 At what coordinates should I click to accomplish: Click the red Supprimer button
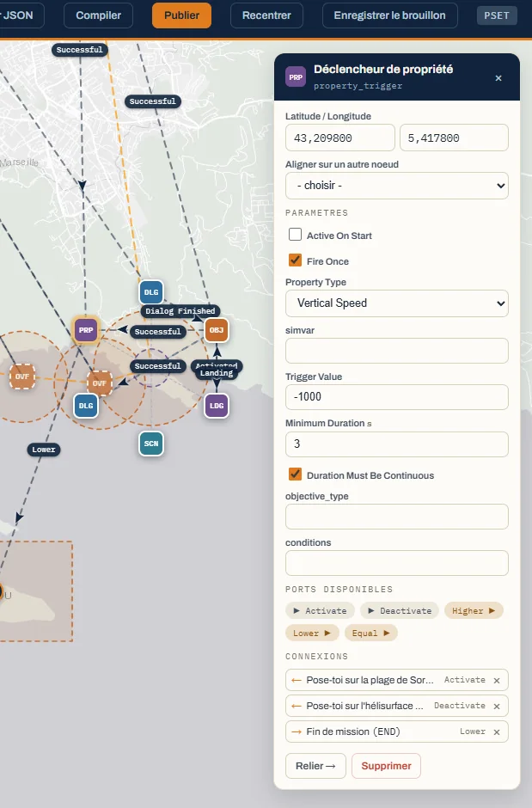click(x=386, y=766)
